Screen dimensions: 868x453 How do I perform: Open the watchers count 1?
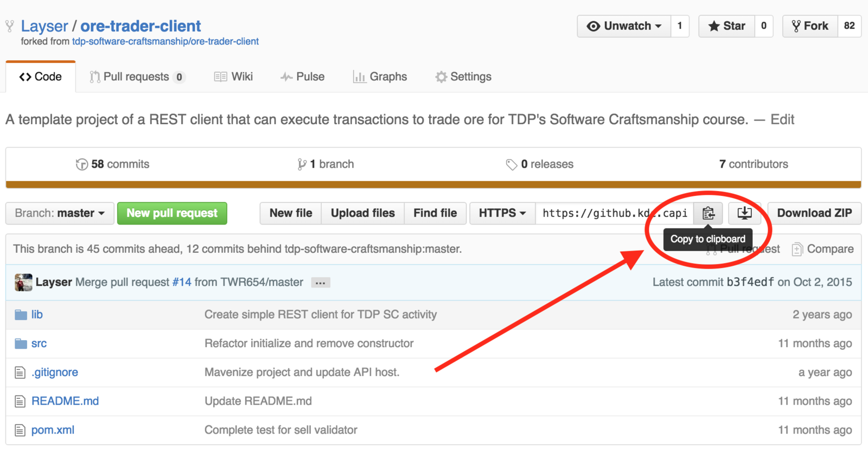coord(680,26)
